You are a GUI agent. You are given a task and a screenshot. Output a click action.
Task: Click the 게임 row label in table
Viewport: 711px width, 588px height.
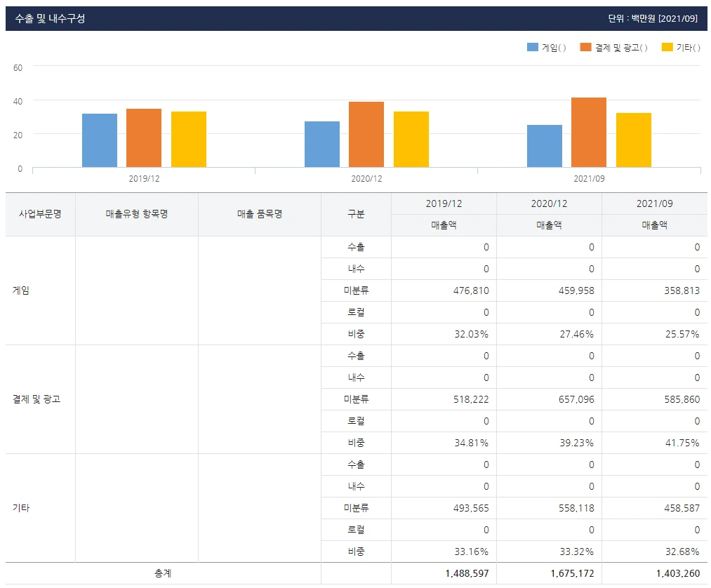(x=21, y=290)
